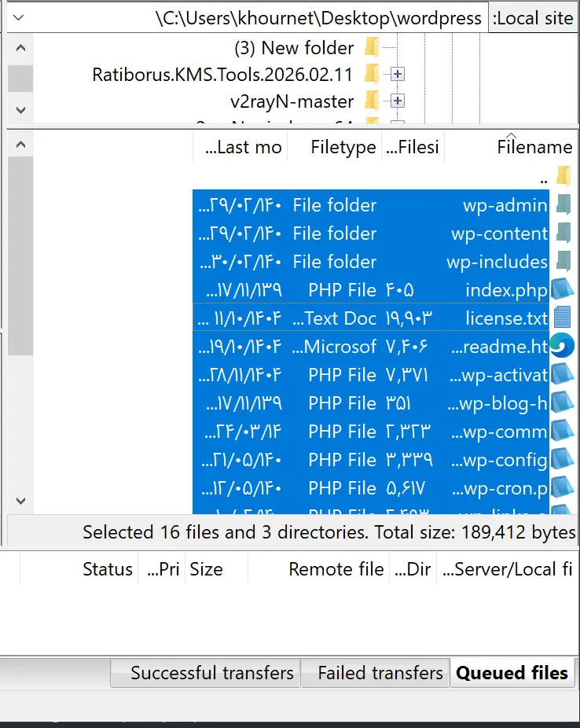Click the wp-admin folder icon
This screenshot has width=580, height=728.
(x=563, y=204)
